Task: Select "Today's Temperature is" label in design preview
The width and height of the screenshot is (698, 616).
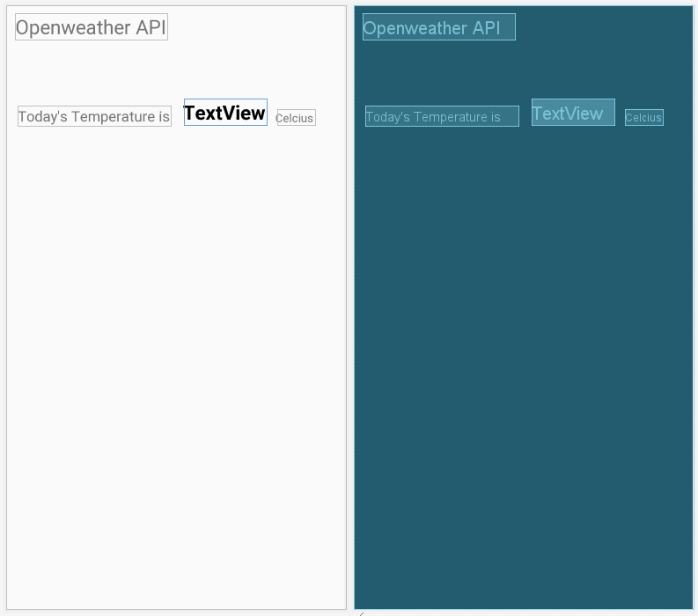Action: pos(94,116)
